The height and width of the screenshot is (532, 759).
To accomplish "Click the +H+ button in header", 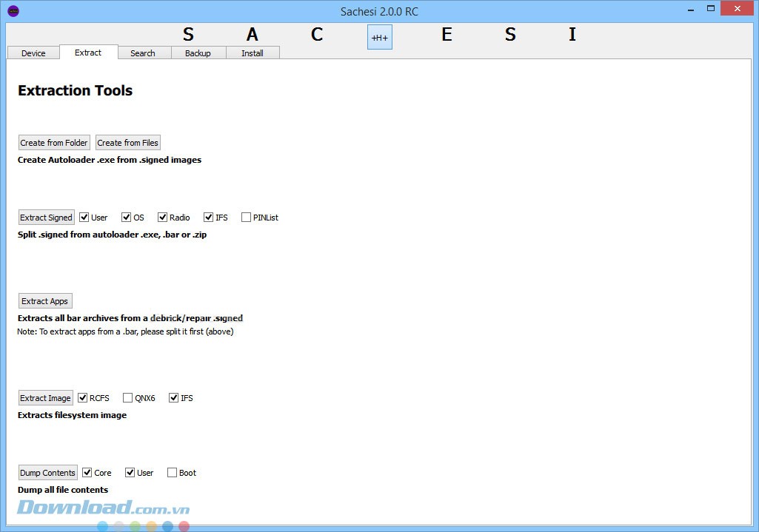I will click(x=379, y=37).
